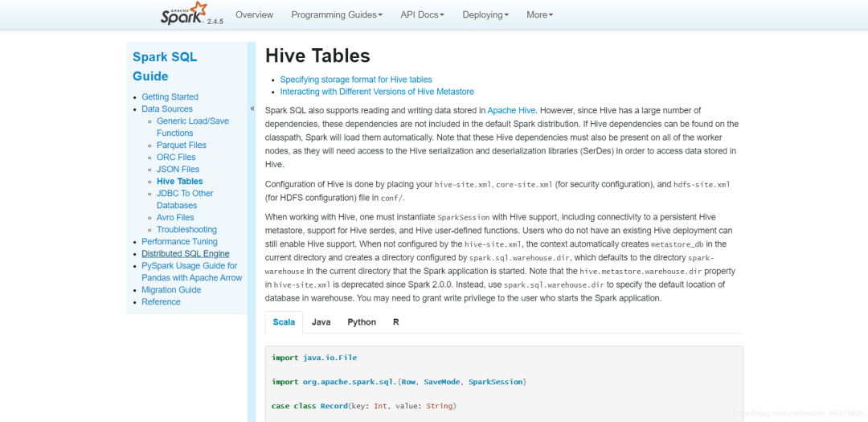The image size is (868, 422).
Task: Switch to the Python code tab
Action: tap(362, 322)
